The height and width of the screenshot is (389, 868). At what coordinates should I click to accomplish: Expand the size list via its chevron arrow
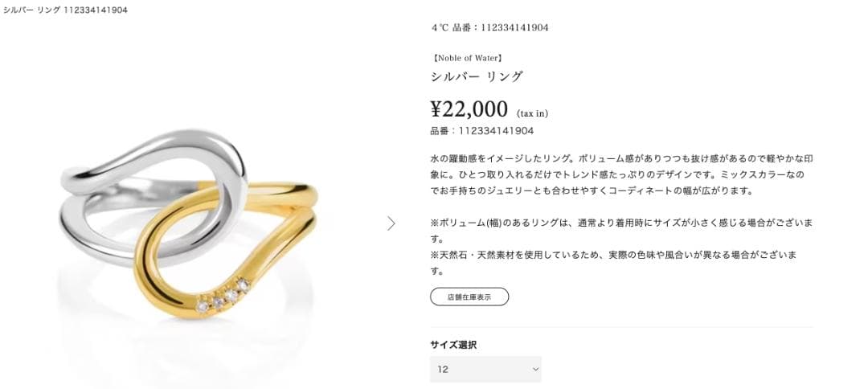pos(535,369)
